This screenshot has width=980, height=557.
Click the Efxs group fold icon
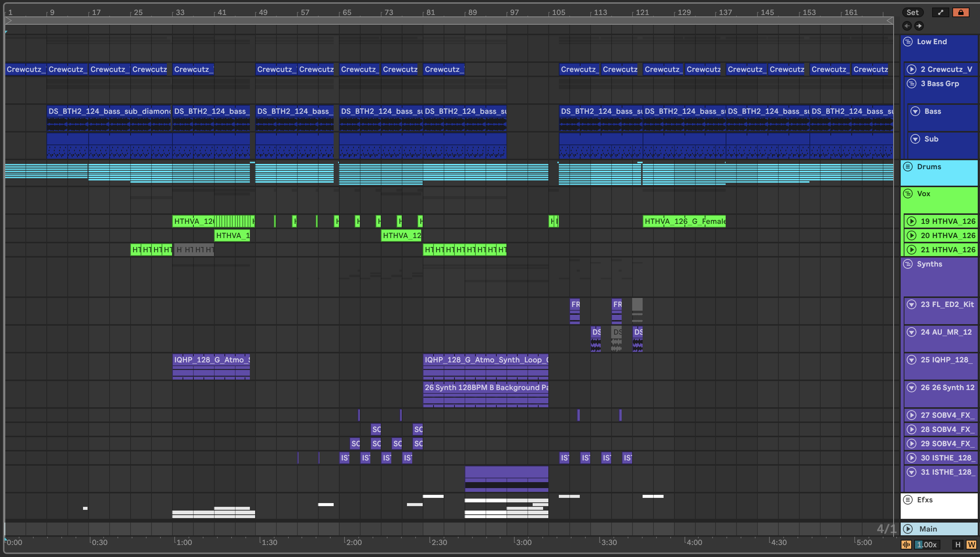click(x=908, y=500)
